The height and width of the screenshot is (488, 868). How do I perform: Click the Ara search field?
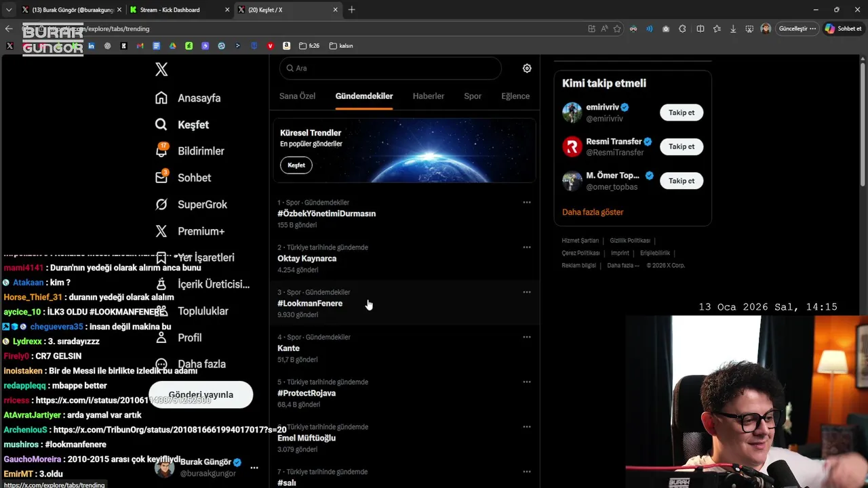390,68
